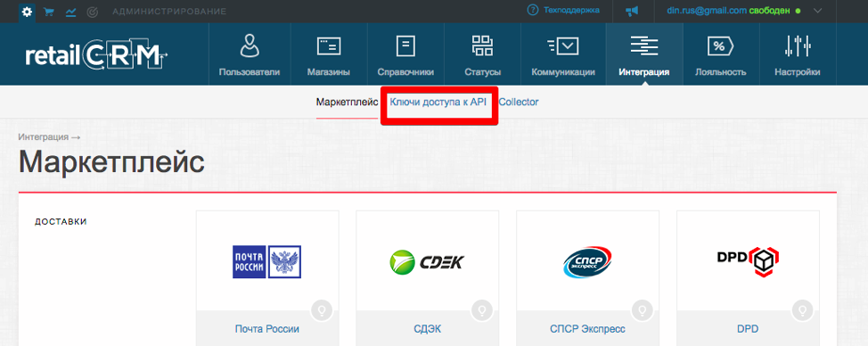Click the shopping cart icon
The height and width of the screenshot is (346, 868).
49,11
